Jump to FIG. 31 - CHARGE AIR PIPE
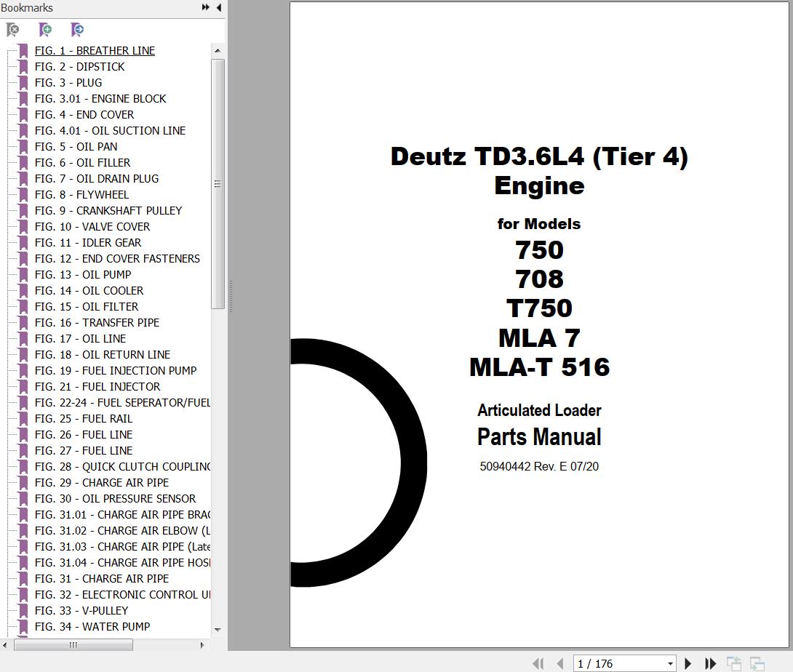 pyautogui.click(x=102, y=578)
